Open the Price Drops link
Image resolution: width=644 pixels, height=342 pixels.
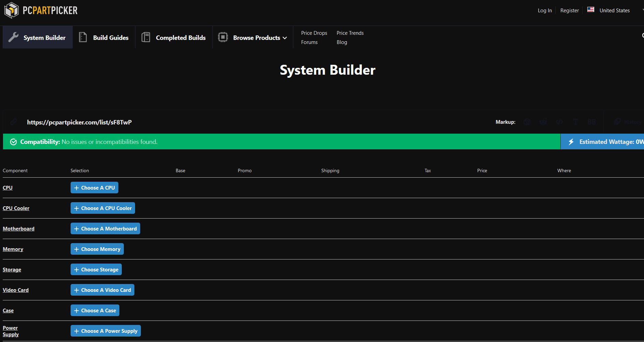314,33
